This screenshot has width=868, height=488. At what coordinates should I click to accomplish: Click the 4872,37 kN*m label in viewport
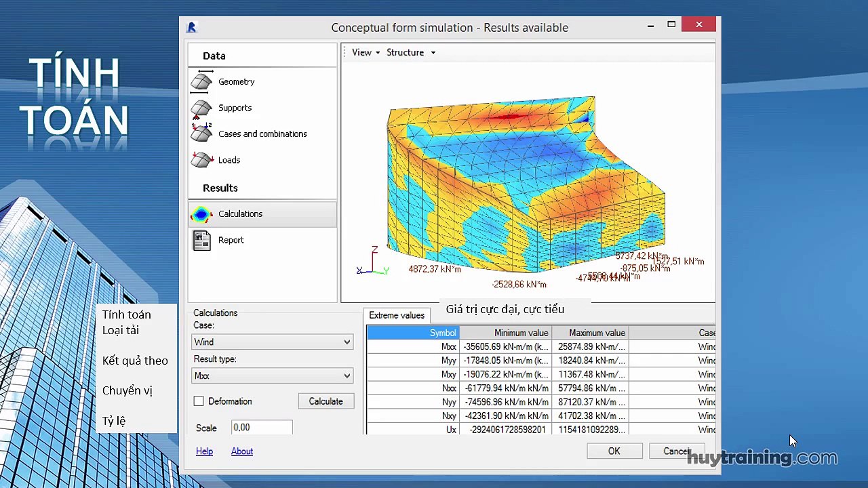tap(435, 269)
